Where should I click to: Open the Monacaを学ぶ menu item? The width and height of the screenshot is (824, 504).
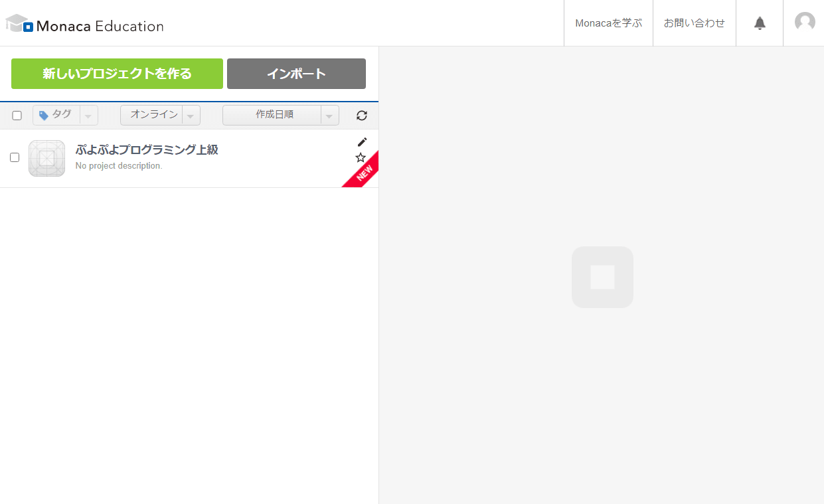(608, 23)
